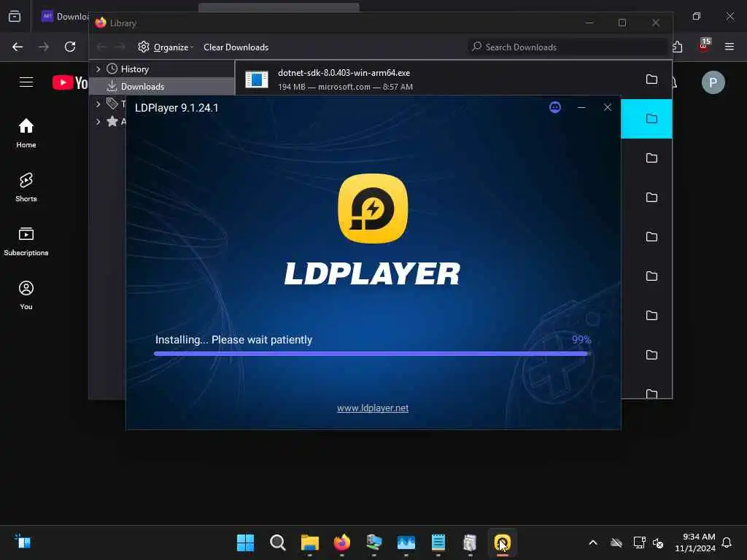Viewport: 747px width, 560px height.
Task: Click the Organize gear icon
Action: tap(144, 47)
